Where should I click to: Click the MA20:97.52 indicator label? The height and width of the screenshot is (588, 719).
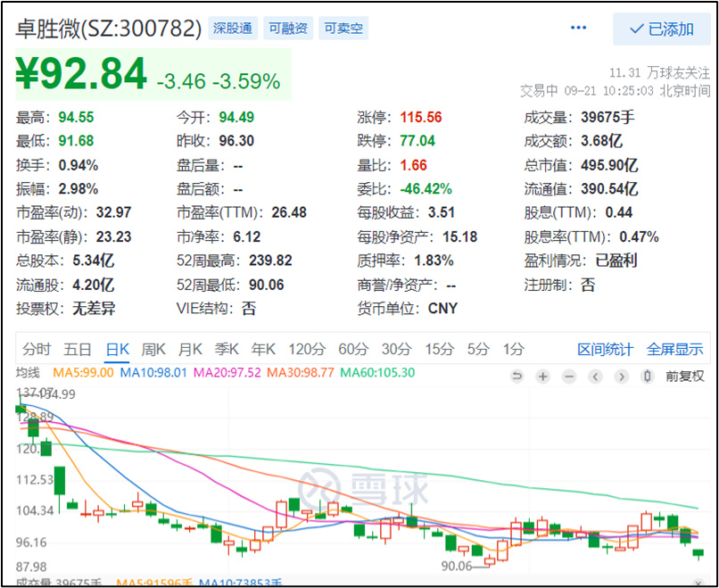tap(227, 372)
